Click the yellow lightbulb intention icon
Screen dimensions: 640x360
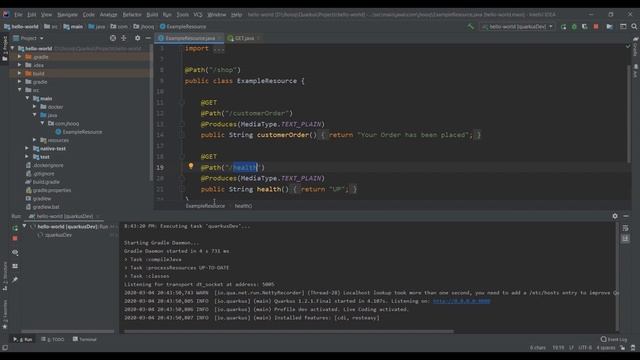(x=191, y=166)
